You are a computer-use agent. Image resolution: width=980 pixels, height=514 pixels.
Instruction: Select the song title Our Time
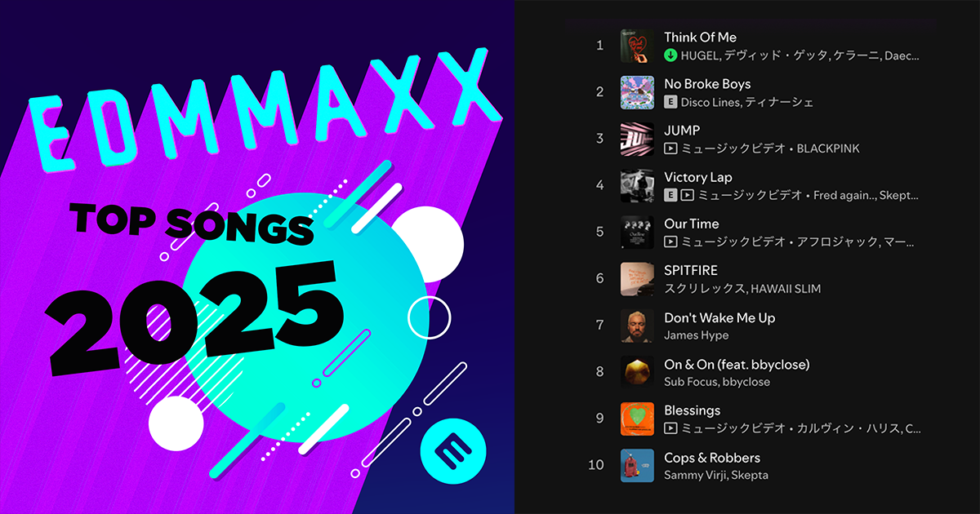pos(692,224)
